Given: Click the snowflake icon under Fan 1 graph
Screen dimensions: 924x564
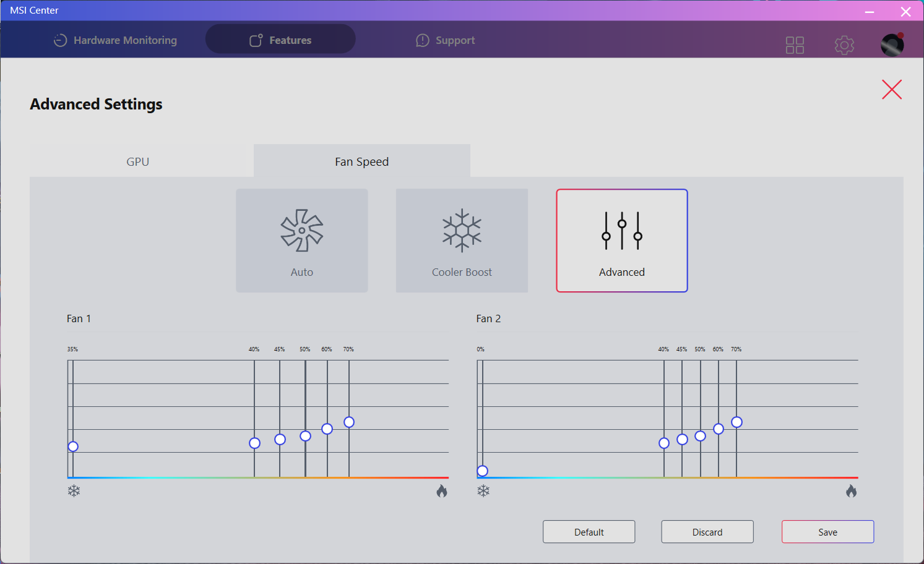Looking at the screenshot, I should [x=74, y=491].
